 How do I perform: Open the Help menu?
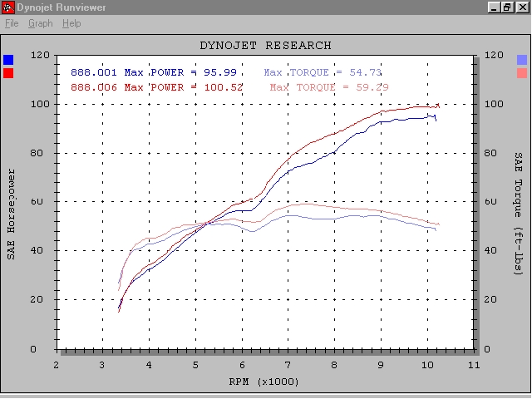(x=71, y=24)
